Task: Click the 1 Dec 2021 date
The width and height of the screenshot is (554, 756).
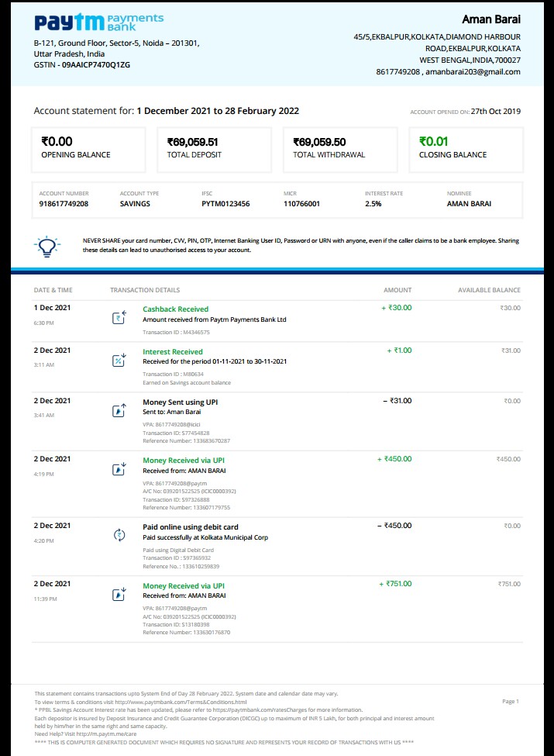Action: pos(52,308)
